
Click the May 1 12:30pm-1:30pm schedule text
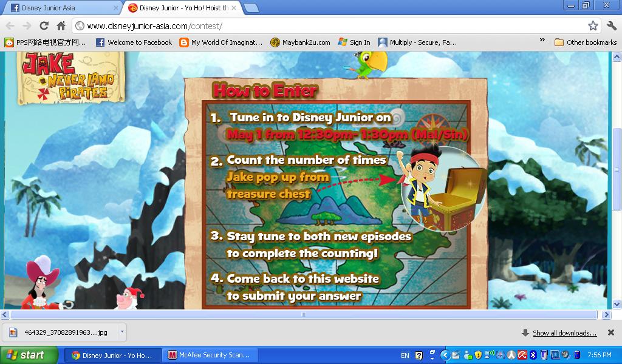tap(347, 134)
